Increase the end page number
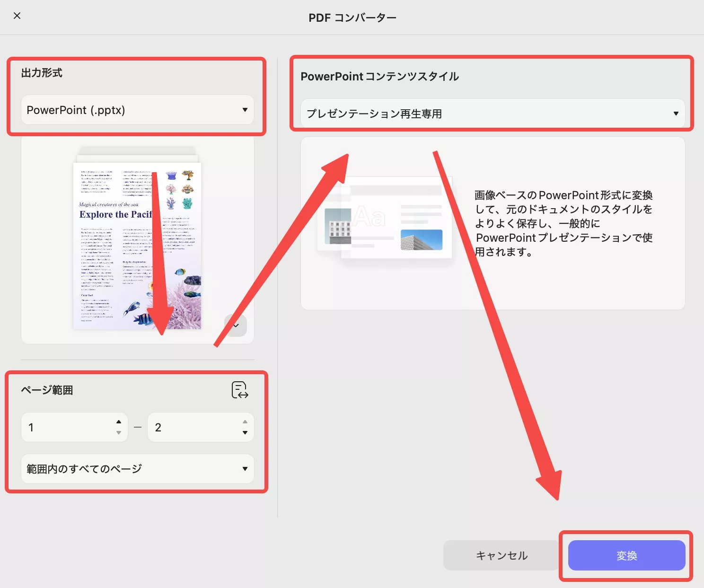 pyautogui.click(x=245, y=421)
